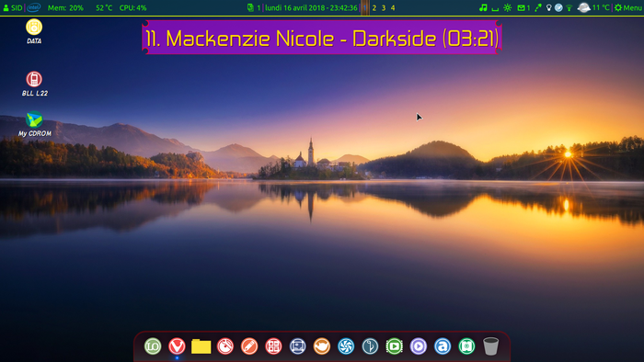Open the camera shutter icon in the dock

(346, 346)
